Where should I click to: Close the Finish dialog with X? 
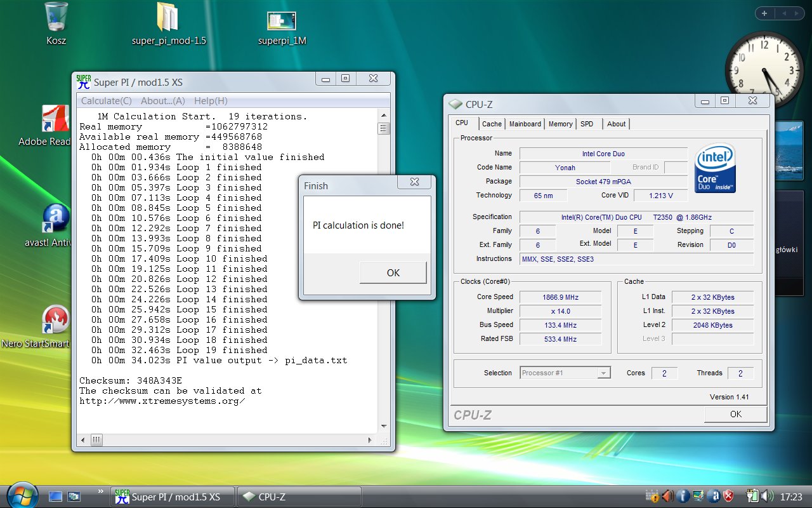click(414, 182)
